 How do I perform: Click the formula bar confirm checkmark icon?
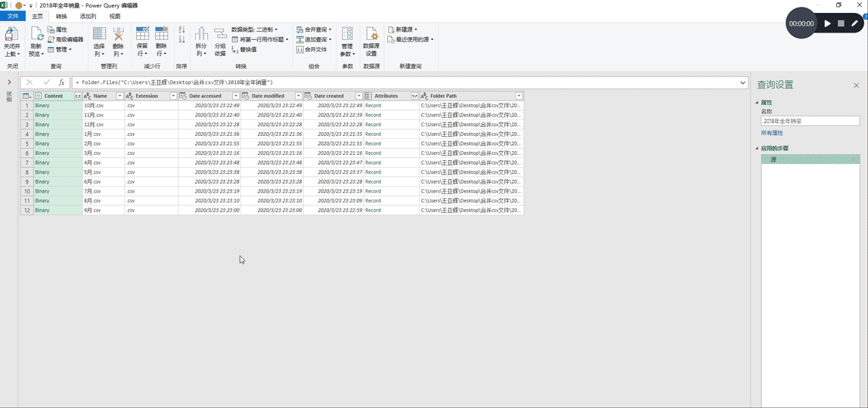pyautogui.click(x=47, y=82)
